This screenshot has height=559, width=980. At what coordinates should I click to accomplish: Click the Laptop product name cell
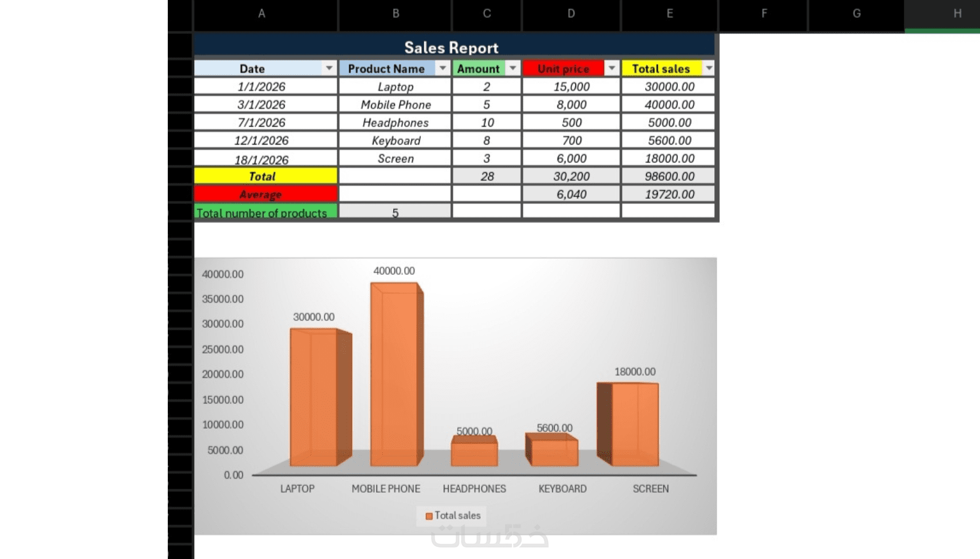(x=395, y=86)
